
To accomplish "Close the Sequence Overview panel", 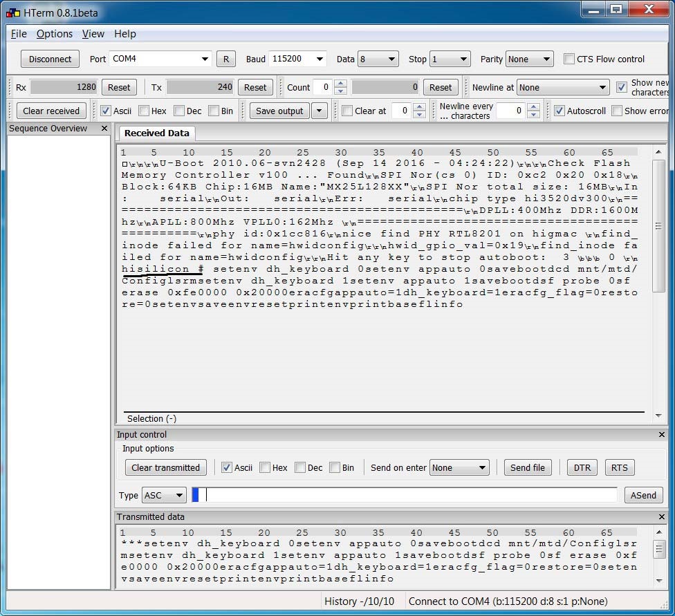I will point(104,129).
